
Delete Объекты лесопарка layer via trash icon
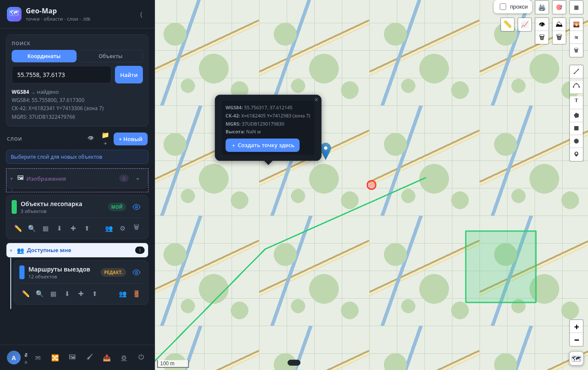pyautogui.click(x=136, y=227)
